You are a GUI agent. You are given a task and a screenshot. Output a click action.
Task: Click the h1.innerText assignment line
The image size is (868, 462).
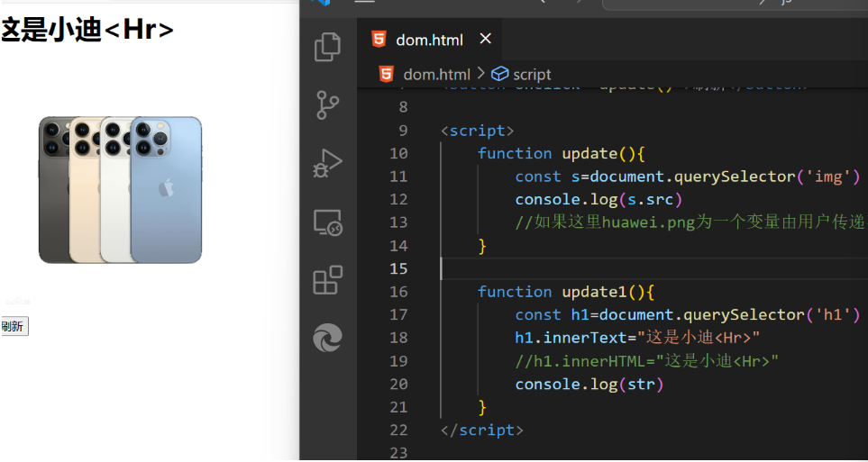click(638, 338)
